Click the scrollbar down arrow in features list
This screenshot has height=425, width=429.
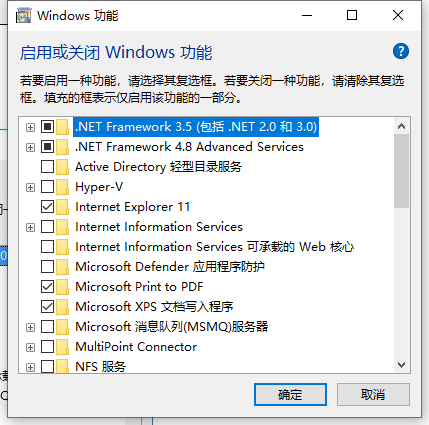(401, 365)
